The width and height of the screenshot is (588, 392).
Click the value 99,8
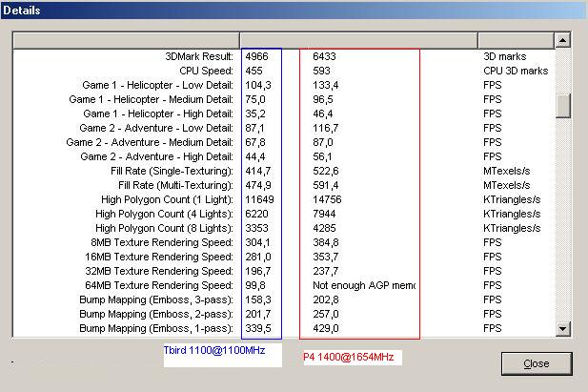(x=255, y=285)
